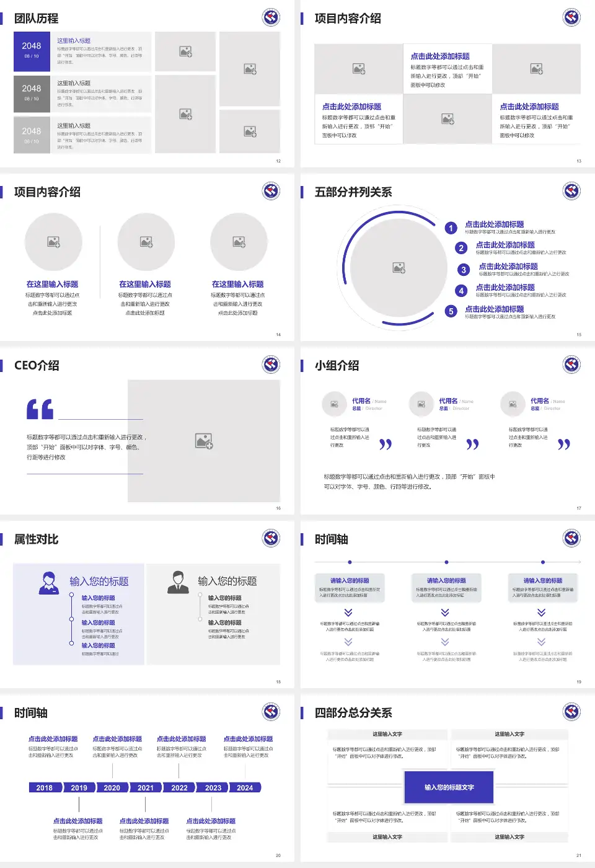Click the upper double-chevron in the middle timeline column

coord(445,612)
